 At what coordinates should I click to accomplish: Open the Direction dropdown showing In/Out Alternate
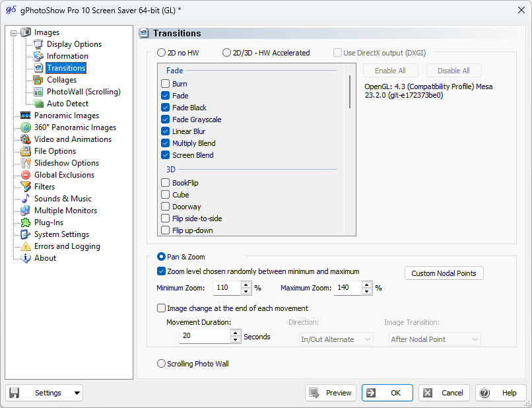pyautogui.click(x=335, y=338)
